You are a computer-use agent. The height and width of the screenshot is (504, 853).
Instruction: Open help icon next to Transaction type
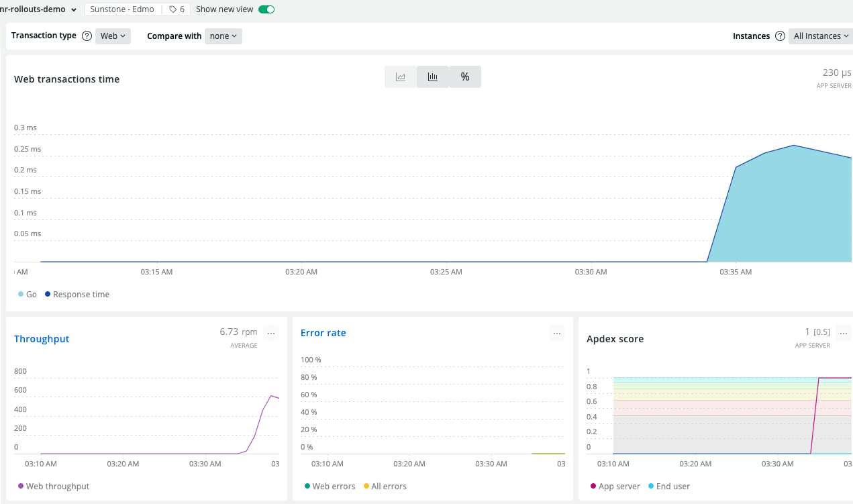[87, 36]
